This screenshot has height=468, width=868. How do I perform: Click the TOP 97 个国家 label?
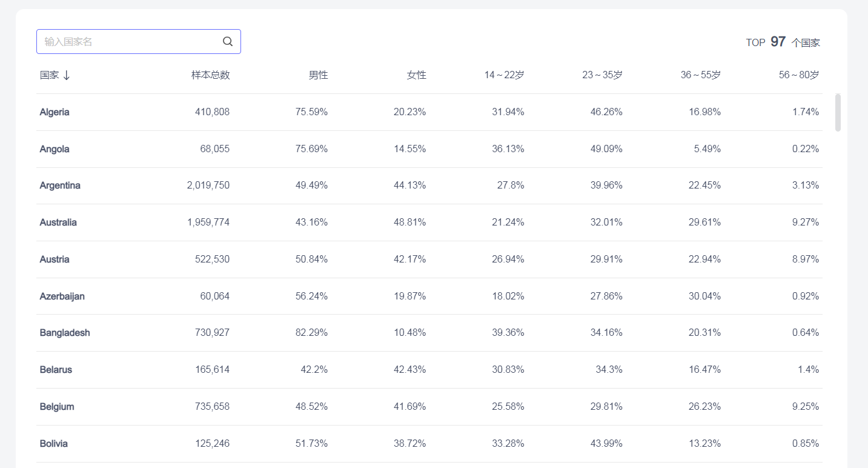(783, 42)
